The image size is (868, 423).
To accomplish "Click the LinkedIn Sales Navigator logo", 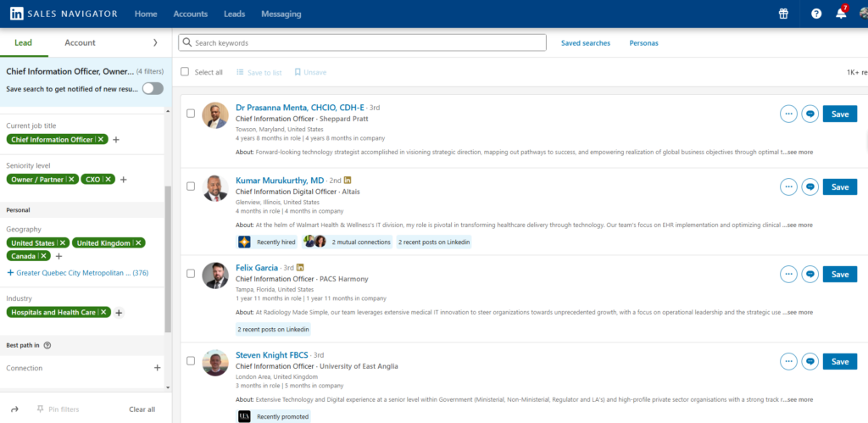I will click(x=64, y=14).
